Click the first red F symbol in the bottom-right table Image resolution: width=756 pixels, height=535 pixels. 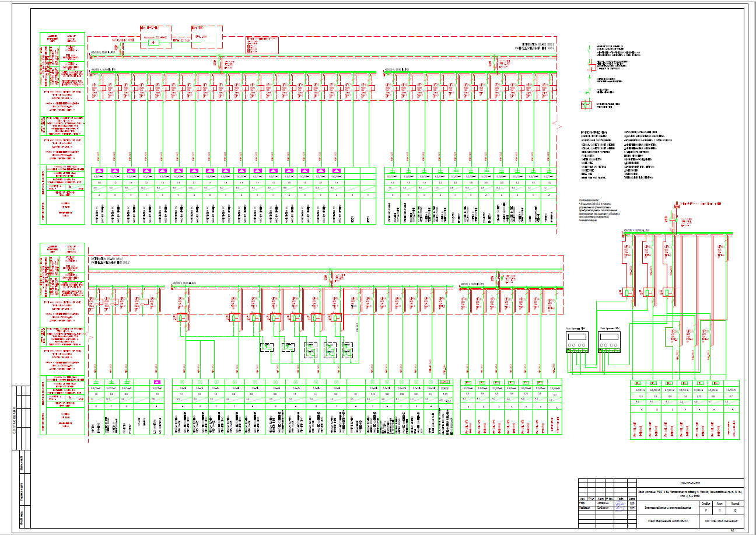pyautogui.click(x=638, y=383)
